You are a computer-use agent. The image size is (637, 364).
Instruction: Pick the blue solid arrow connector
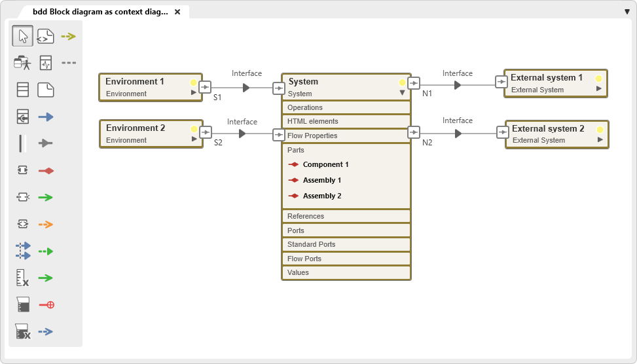(45, 117)
